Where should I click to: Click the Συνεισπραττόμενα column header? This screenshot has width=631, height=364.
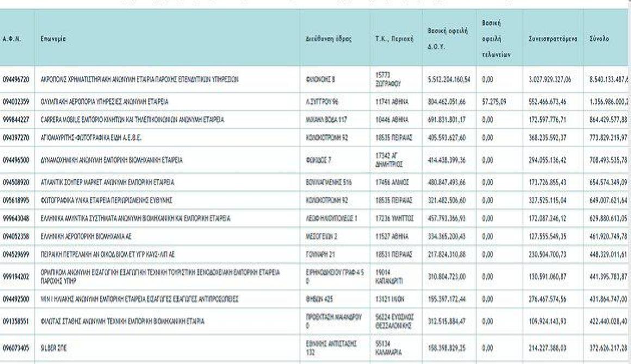553,39
